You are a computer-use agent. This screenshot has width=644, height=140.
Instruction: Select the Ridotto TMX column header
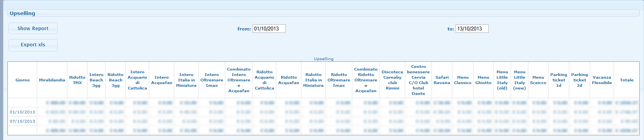(77, 80)
